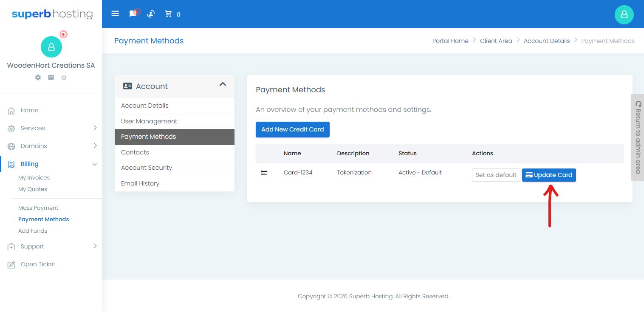644x311 pixels.
Task: Click the Set as default button
Action: (x=496, y=175)
